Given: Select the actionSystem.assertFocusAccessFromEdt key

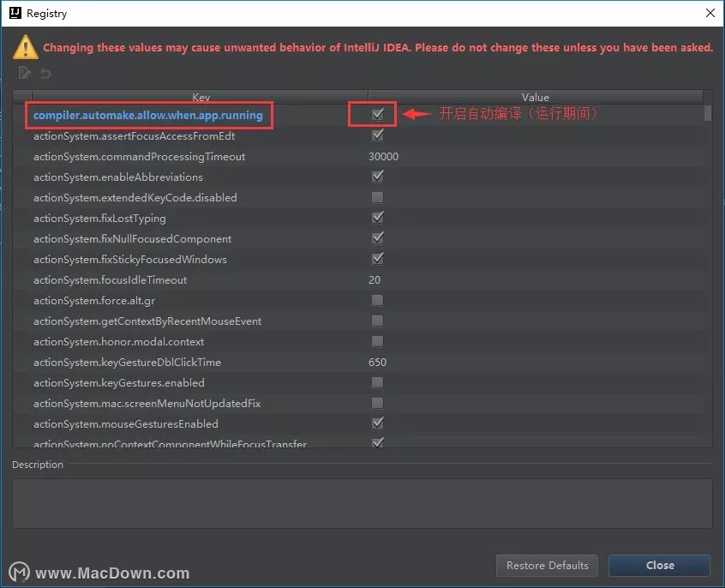Looking at the screenshot, I should 134,136.
